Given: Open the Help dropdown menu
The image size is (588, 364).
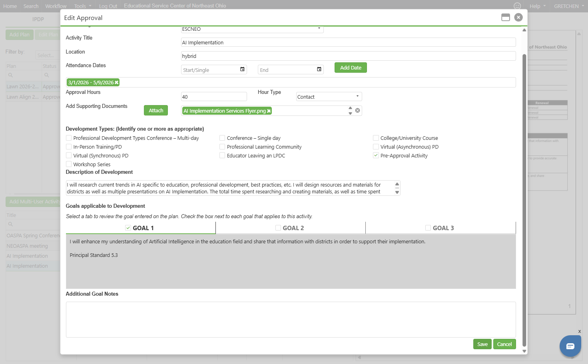Looking at the screenshot, I should point(538,6).
